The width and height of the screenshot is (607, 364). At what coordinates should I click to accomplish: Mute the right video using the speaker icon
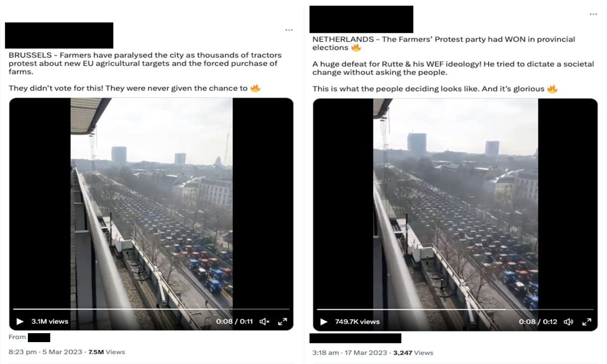[x=568, y=322]
